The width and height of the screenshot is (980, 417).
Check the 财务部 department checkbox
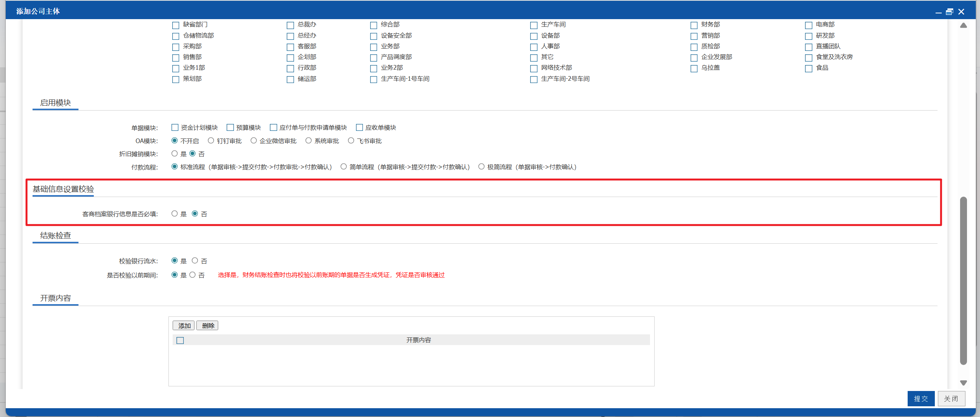[x=694, y=25]
